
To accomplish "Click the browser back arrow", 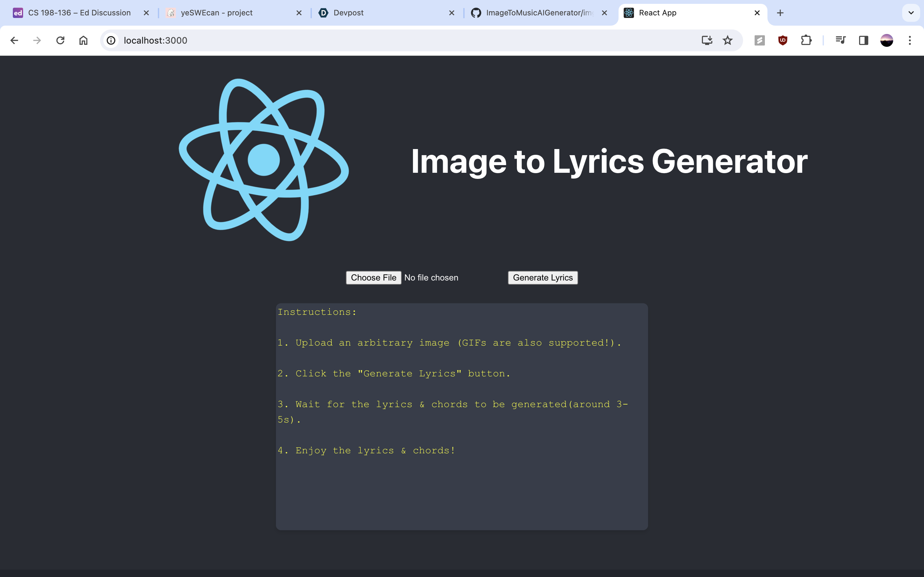I will coord(14,40).
